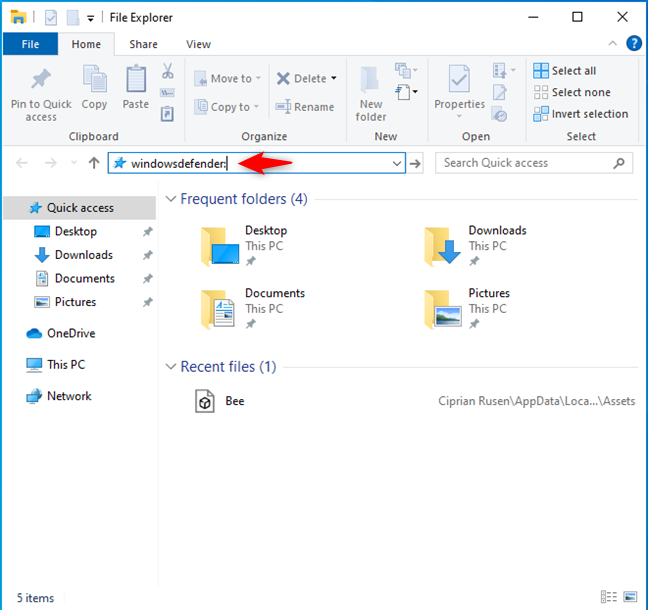Viewport: 648px width, 610px height.
Task: Unpin Documents pin icon in navigation pane
Action: [x=148, y=279]
